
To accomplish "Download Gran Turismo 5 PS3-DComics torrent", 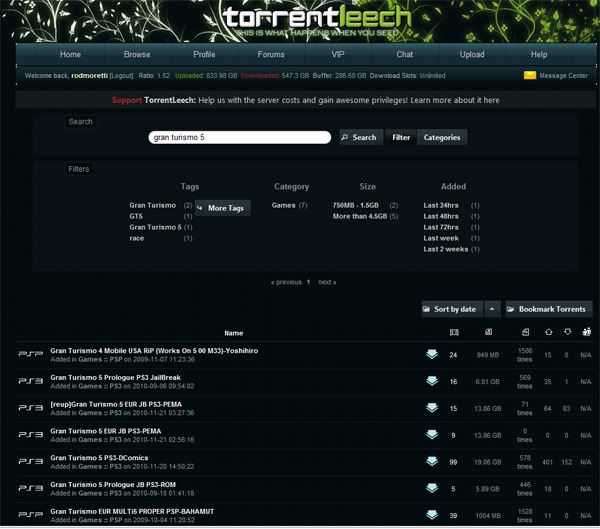I will coord(432,461).
